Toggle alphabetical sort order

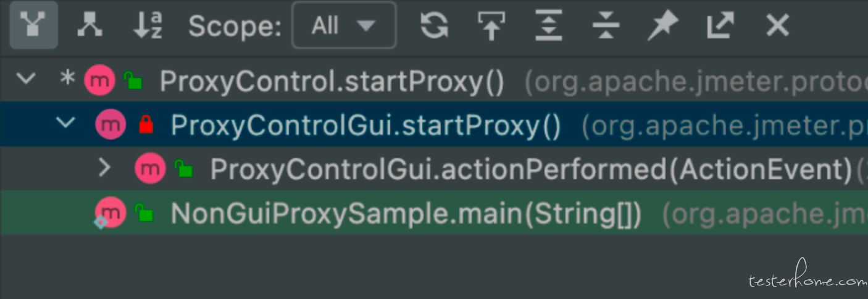[147, 26]
